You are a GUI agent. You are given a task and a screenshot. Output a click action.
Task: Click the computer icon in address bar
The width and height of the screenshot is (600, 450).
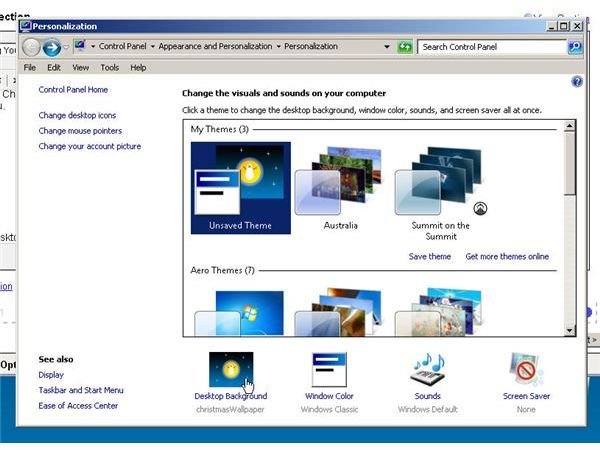coord(80,46)
